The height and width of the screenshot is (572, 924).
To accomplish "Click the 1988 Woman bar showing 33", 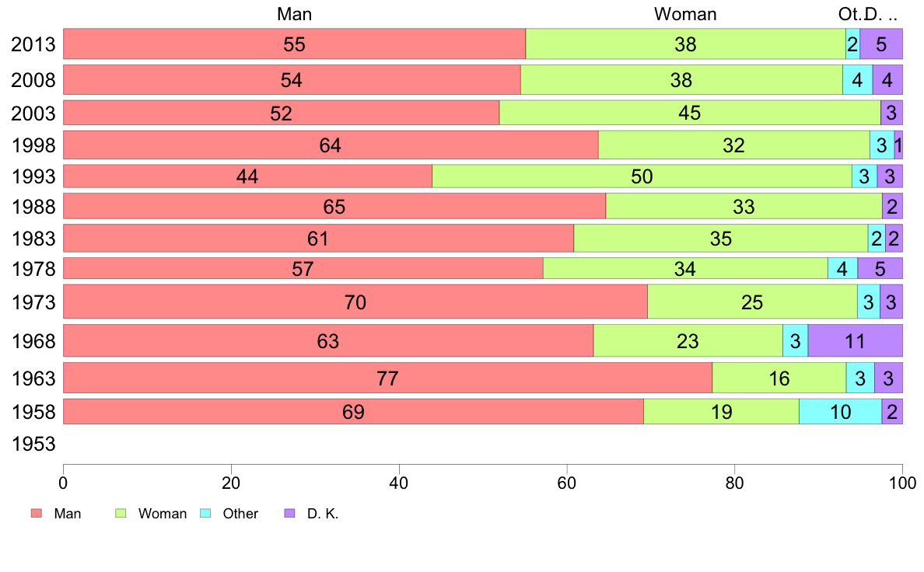I will pyautogui.click(x=744, y=206).
